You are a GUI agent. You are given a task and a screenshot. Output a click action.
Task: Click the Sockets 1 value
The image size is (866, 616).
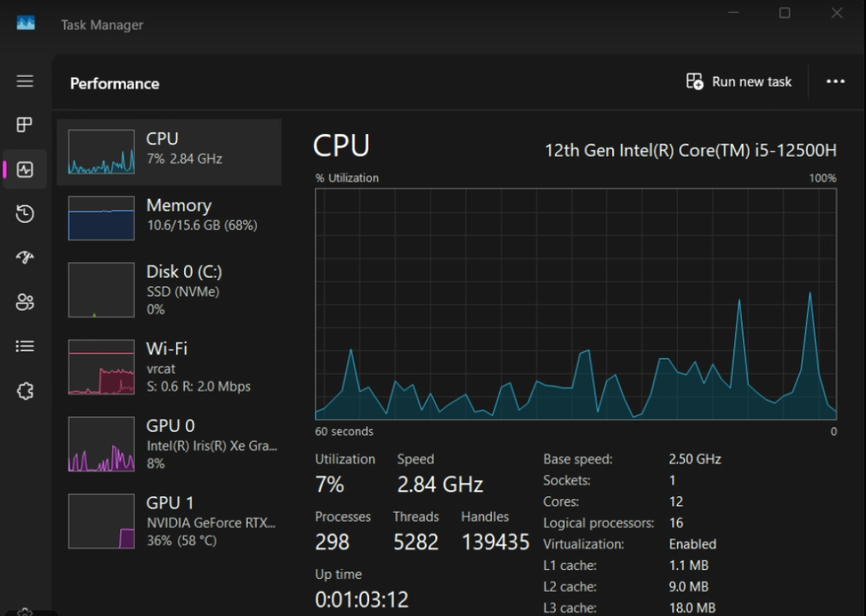point(672,480)
